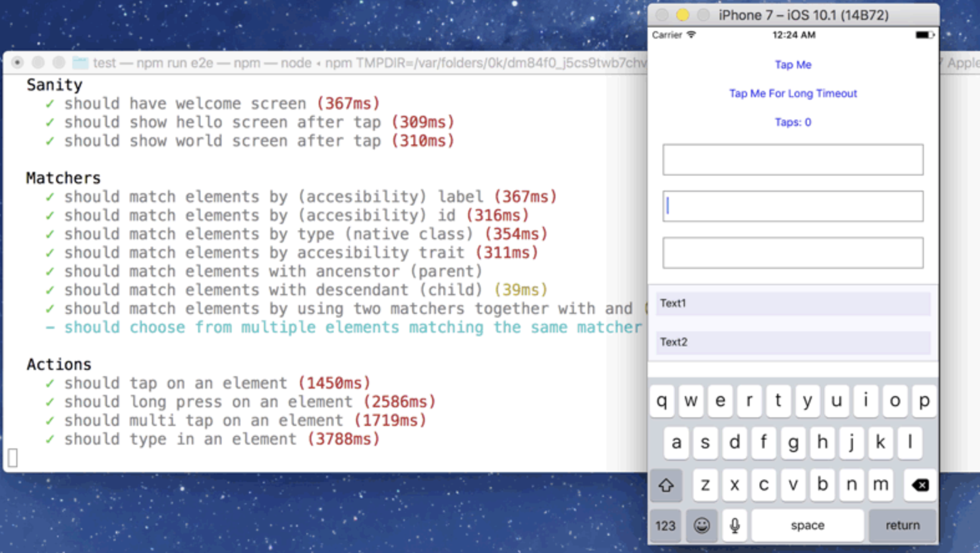Tap the 'k' key on the keyboard
The width and height of the screenshot is (980, 553).
tap(880, 443)
